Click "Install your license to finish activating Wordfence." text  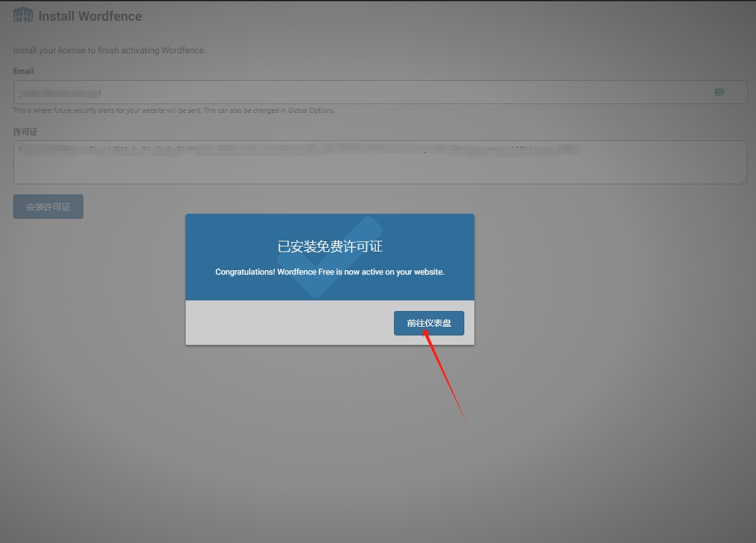coord(109,50)
